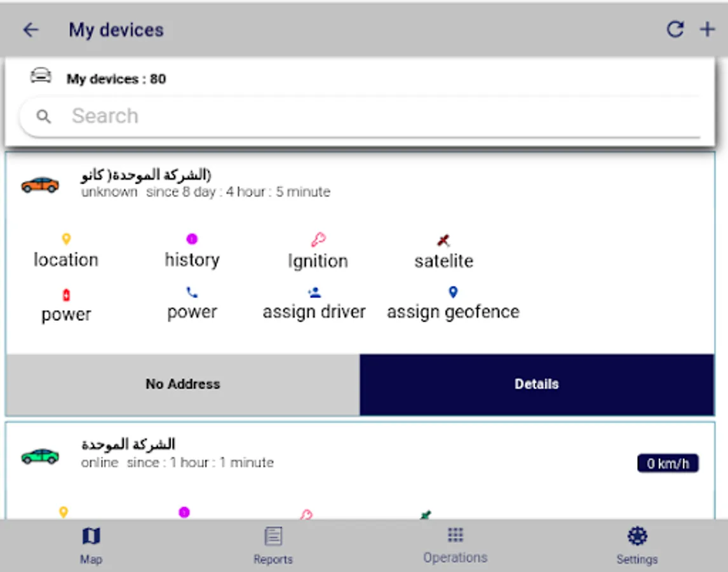Viewport: 728px width, 572px height.
Task: View history of the first device
Action: (x=192, y=252)
